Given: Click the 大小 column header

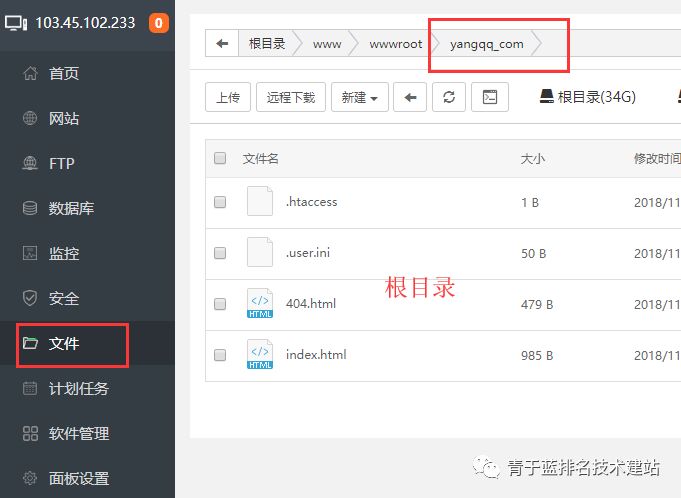Looking at the screenshot, I should tap(533, 158).
